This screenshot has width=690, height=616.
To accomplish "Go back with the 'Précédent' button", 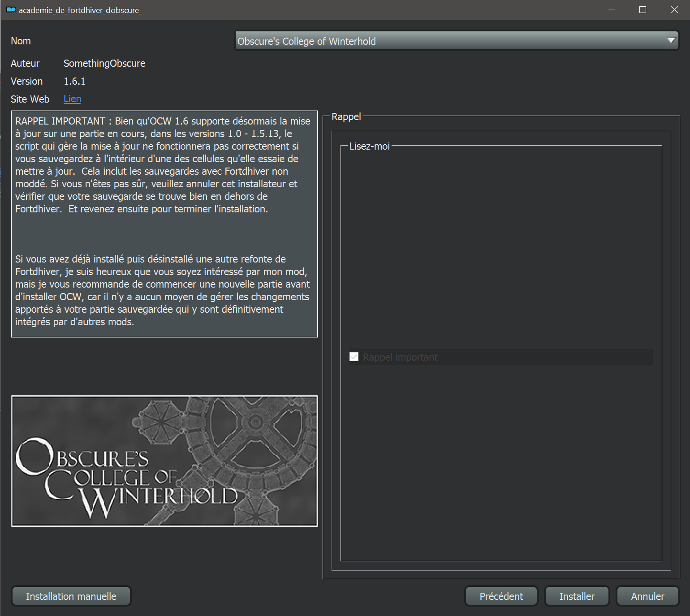I will tap(501, 596).
